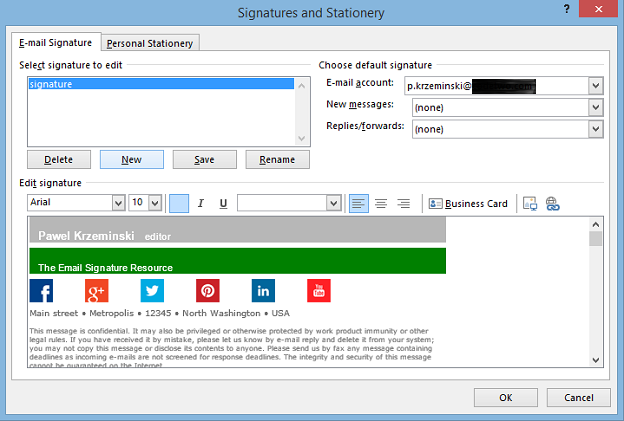The image size is (624, 421).
Task: Create a New signature
Action: [132, 160]
